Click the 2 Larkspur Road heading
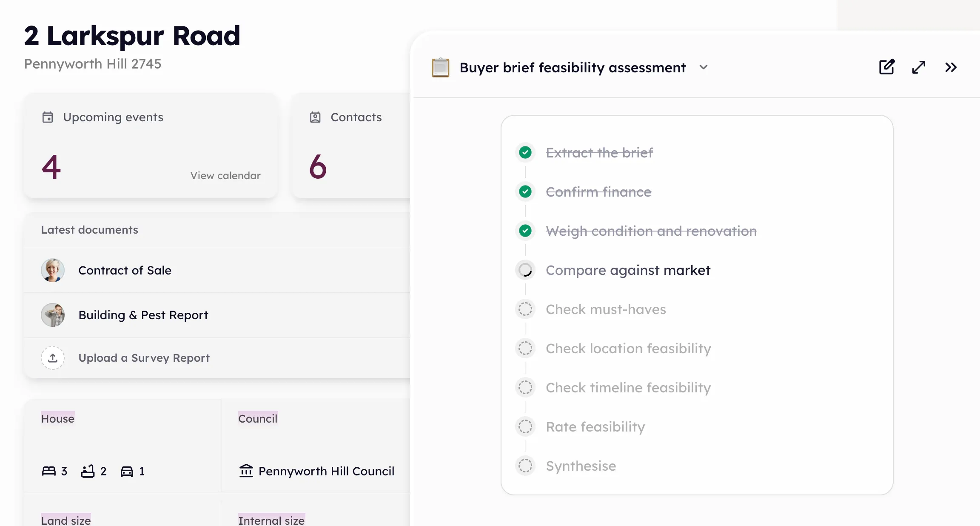Viewport: 980px width, 526px height. click(132, 36)
